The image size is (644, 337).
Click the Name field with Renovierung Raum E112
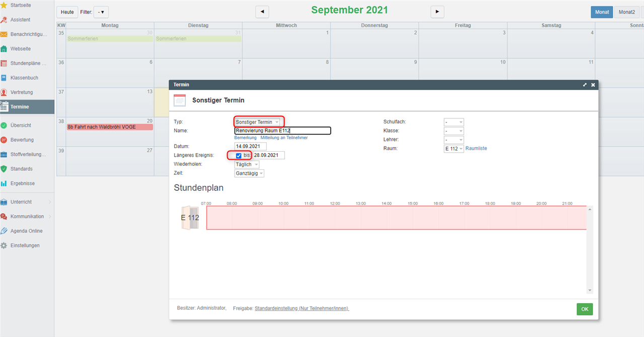point(282,131)
